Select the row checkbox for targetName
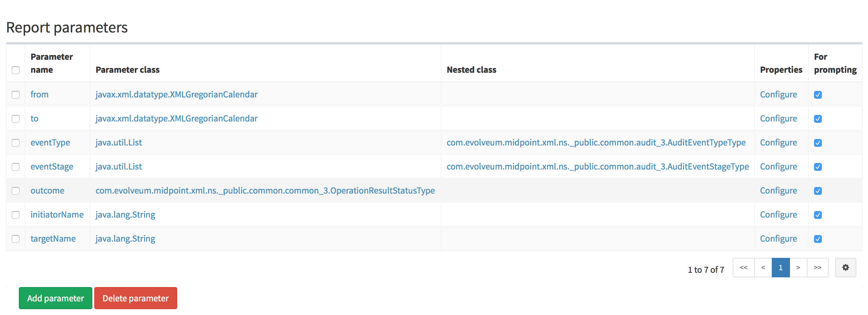The image size is (868, 315). (16, 239)
